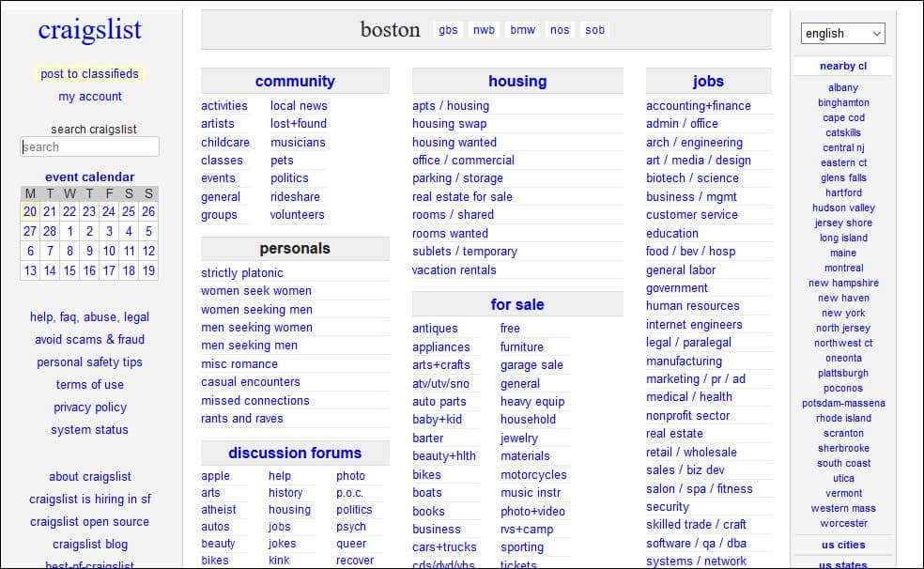This screenshot has width=924, height=569.
Task: Select day 19 in event calendar
Action: 148,270
